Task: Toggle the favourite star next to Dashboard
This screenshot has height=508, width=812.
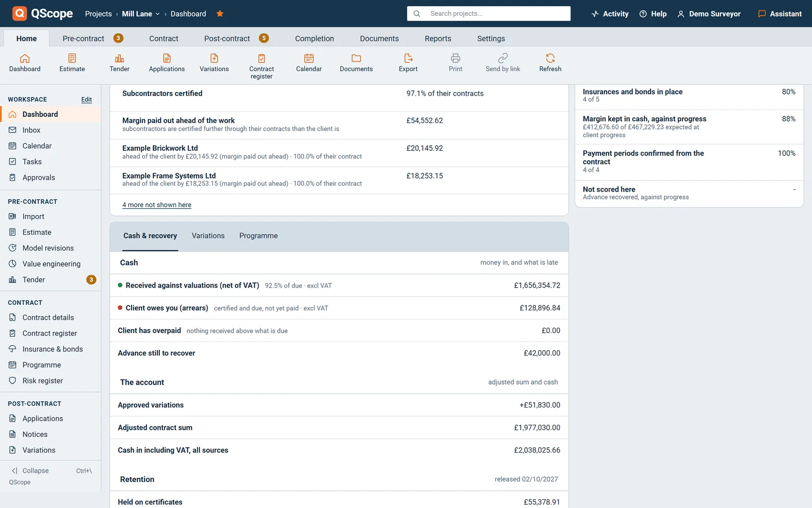Action: pos(220,14)
